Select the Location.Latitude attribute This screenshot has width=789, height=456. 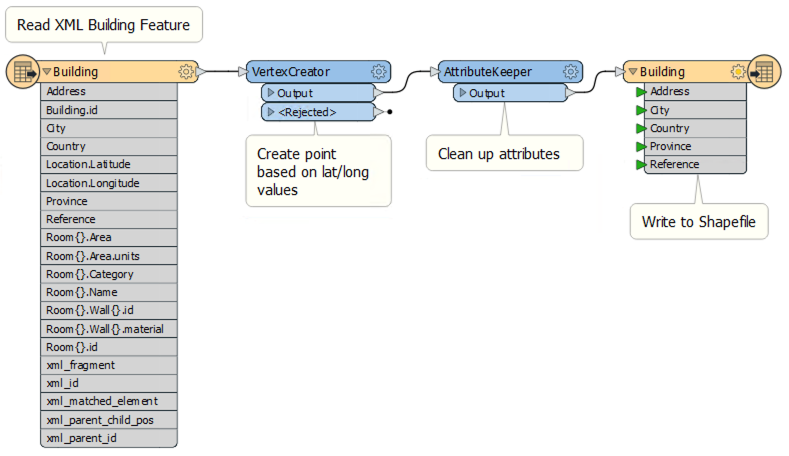[88, 164]
